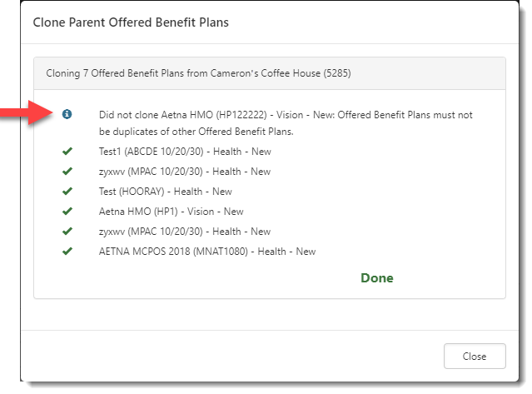Viewport: 532px width, 394px height.
Task: Click the green Done status text
Action: (x=376, y=278)
